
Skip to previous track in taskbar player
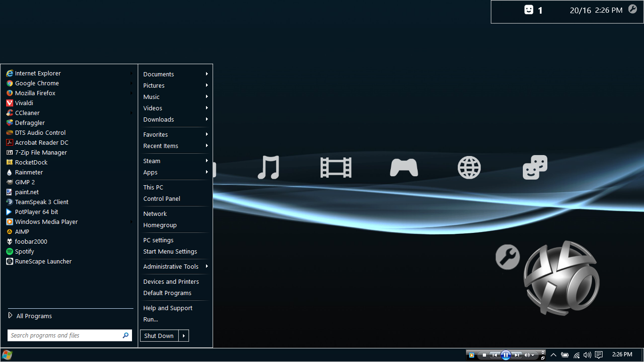coord(495,355)
